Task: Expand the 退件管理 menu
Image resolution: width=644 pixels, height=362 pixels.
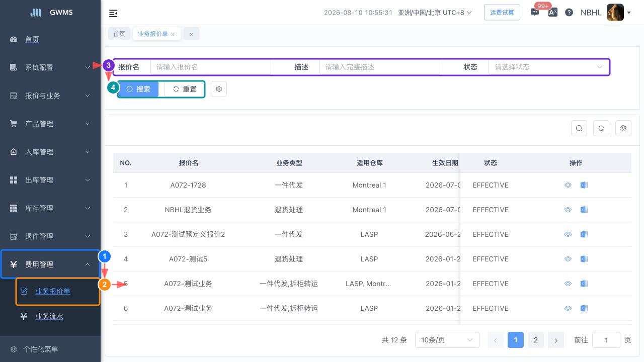Action: [50, 236]
